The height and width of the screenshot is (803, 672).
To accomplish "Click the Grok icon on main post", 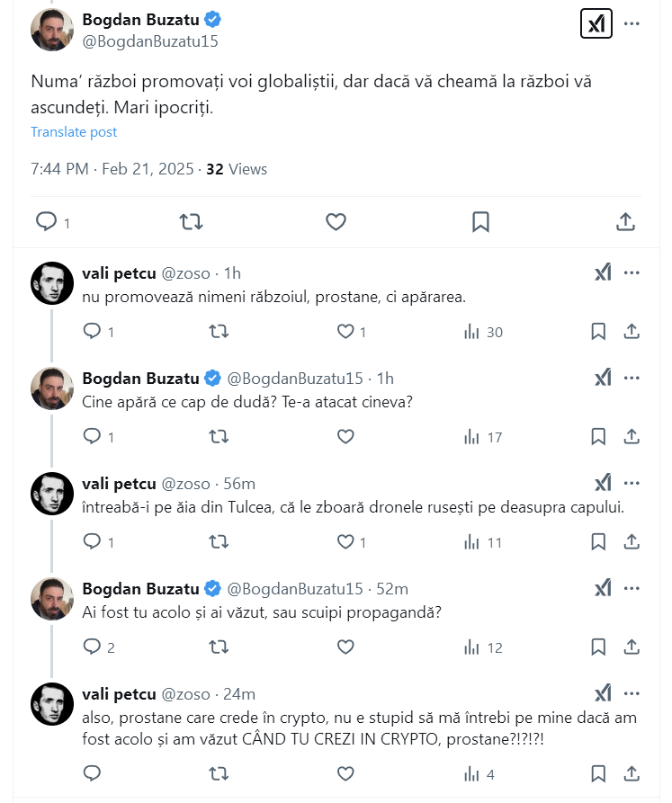I will 596,23.
